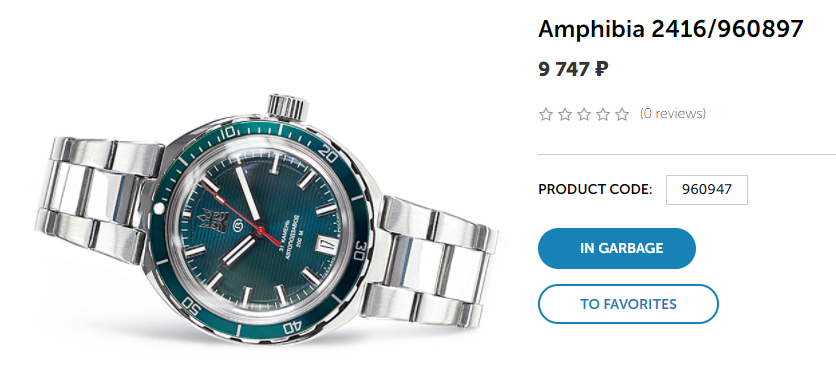Rate the watch one star
Image resolution: width=836 pixels, height=368 pixels.
pyautogui.click(x=545, y=114)
